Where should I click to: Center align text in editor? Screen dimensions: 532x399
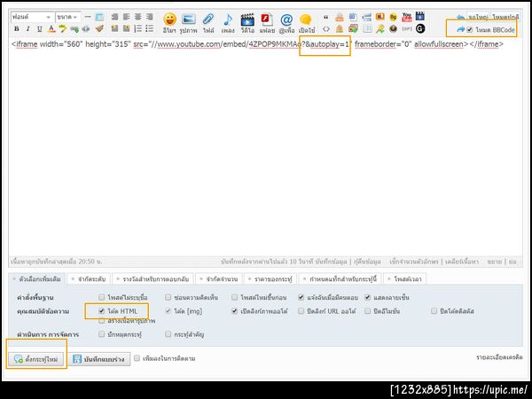[137, 17]
